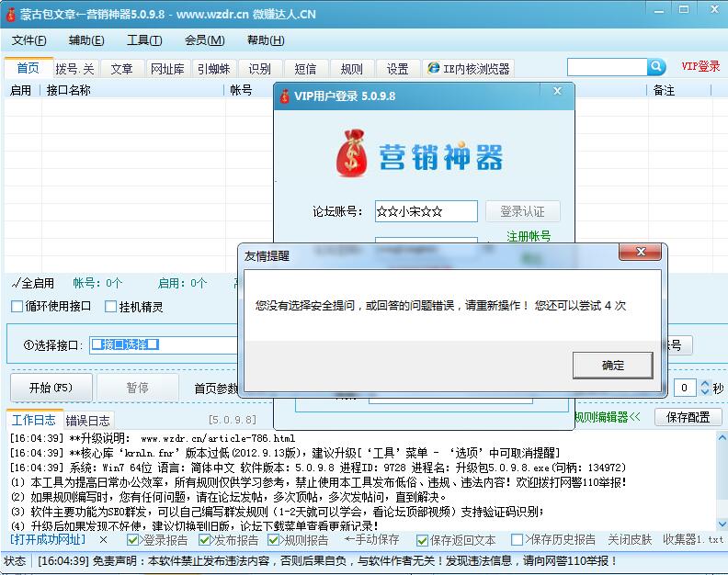Click the seconds value field showing 0
The height and width of the screenshot is (575, 728).
[685, 388]
